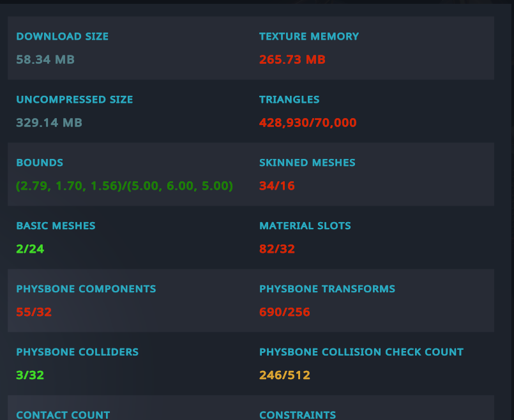Click the 55/32 physbone components value
This screenshot has height=420, width=514.
[x=34, y=312]
